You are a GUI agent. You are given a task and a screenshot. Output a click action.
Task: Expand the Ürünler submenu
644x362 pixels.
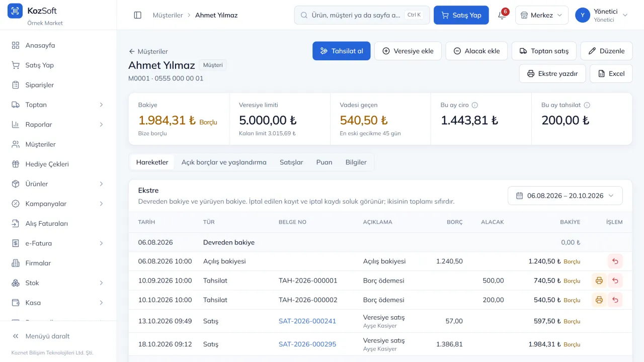point(101,184)
